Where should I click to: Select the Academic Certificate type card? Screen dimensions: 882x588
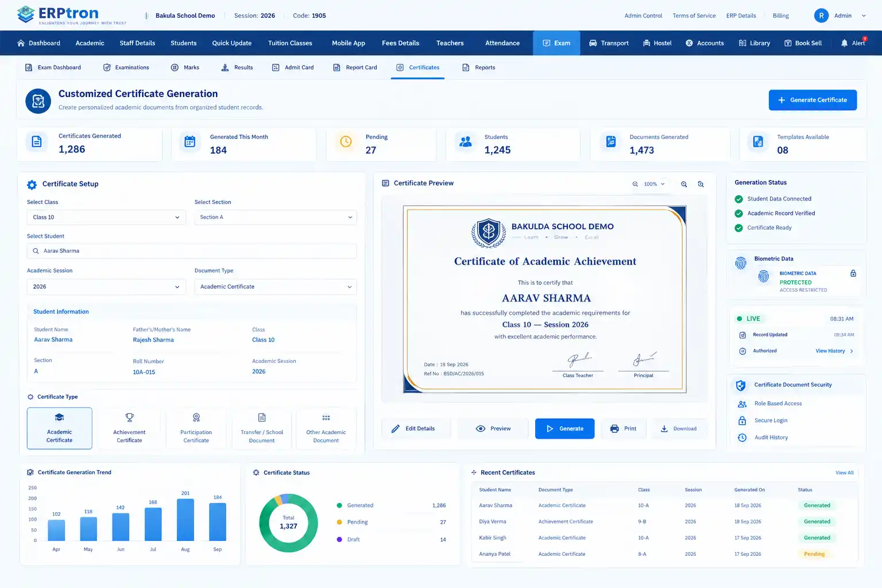click(x=60, y=428)
